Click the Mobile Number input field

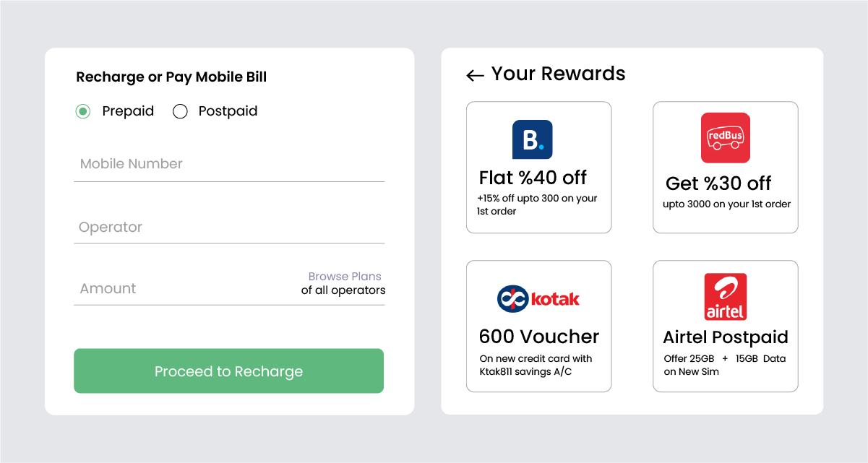pyautogui.click(x=228, y=164)
